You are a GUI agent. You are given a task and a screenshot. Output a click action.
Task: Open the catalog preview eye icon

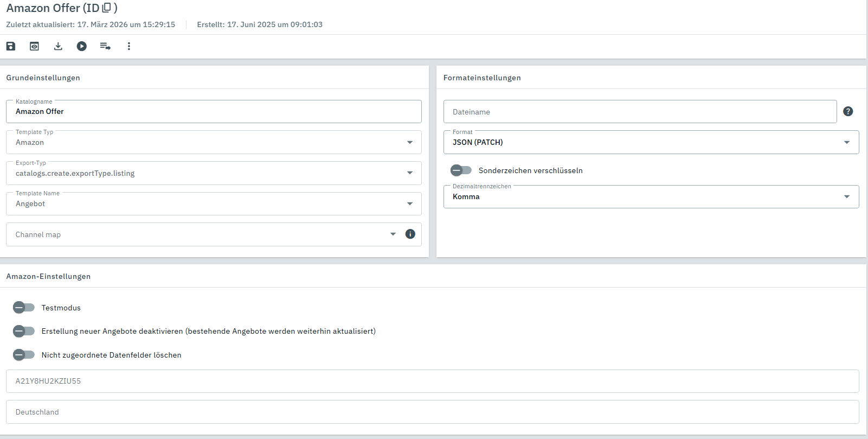pos(34,46)
